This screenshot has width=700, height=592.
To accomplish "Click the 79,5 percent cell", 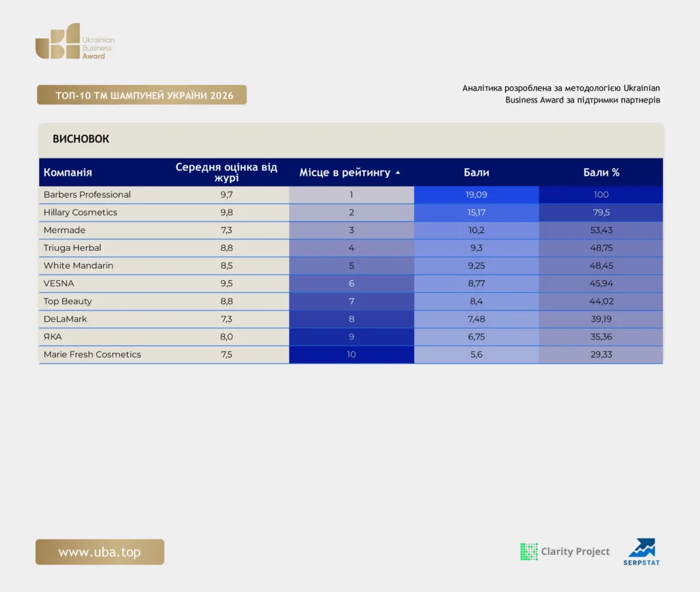I will point(601,213).
